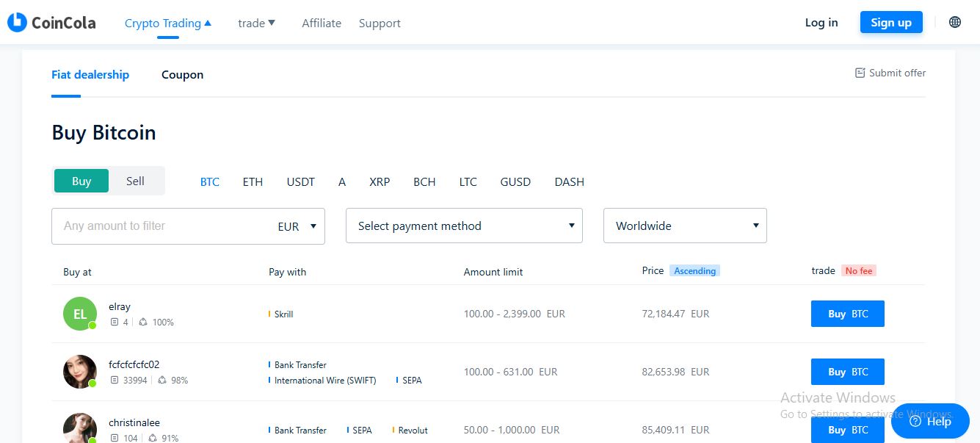Viewport: 980px width, 443px height.
Task: Select the ETH coin tab
Action: point(253,181)
